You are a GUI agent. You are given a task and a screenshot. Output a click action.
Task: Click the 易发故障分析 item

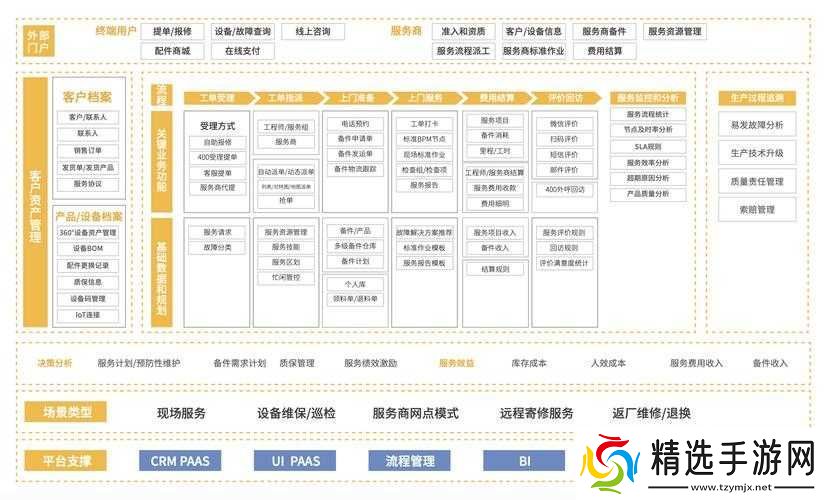tap(757, 125)
